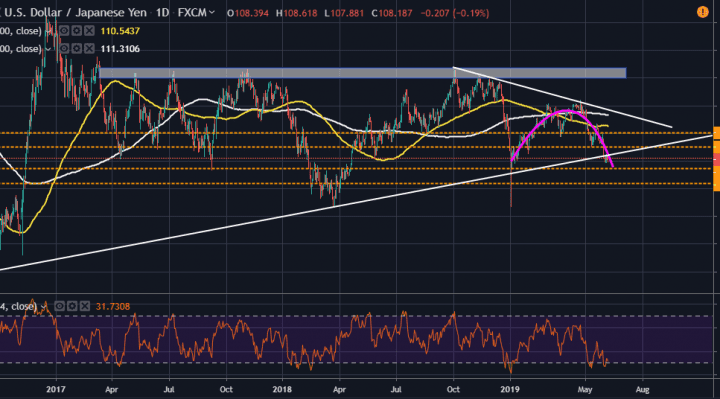
Task: Open settings gear of the 111.3106 indicator
Action: [x=76, y=48]
